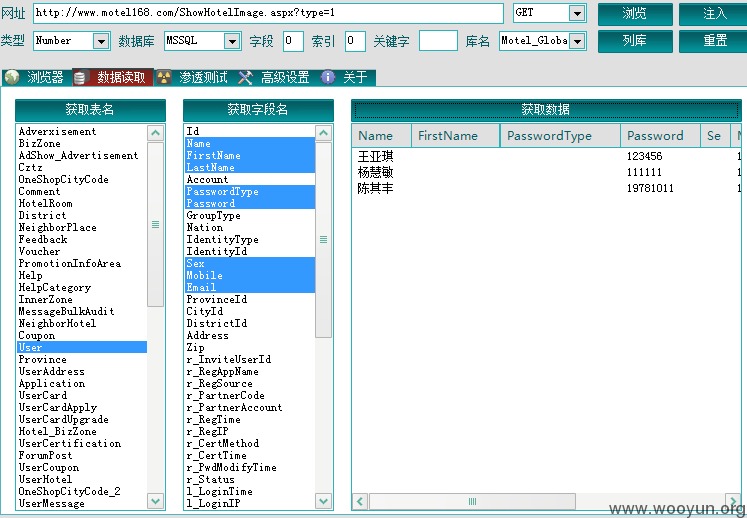747x518 pixels.
Task: Click the URL address input field
Action: (x=268, y=13)
